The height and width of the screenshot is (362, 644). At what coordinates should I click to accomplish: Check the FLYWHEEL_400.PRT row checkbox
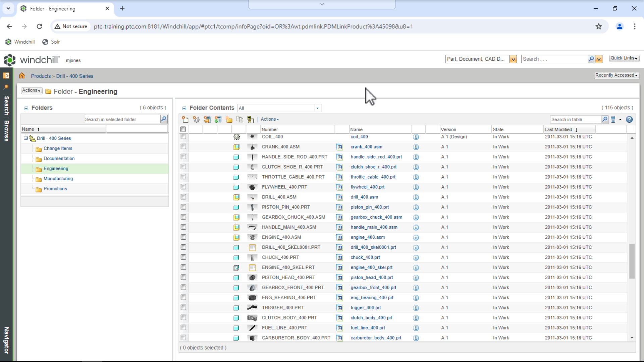click(183, 187)
